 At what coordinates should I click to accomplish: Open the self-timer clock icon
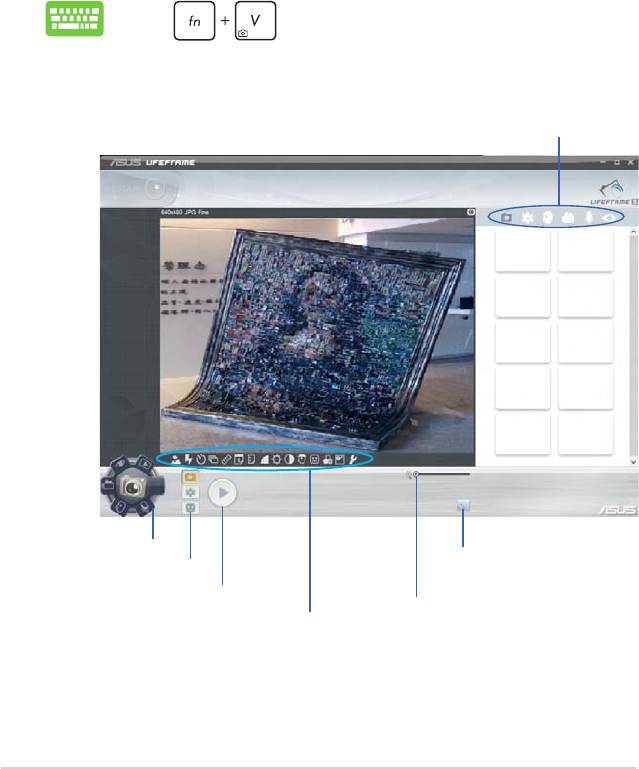[x=201, y=460]
